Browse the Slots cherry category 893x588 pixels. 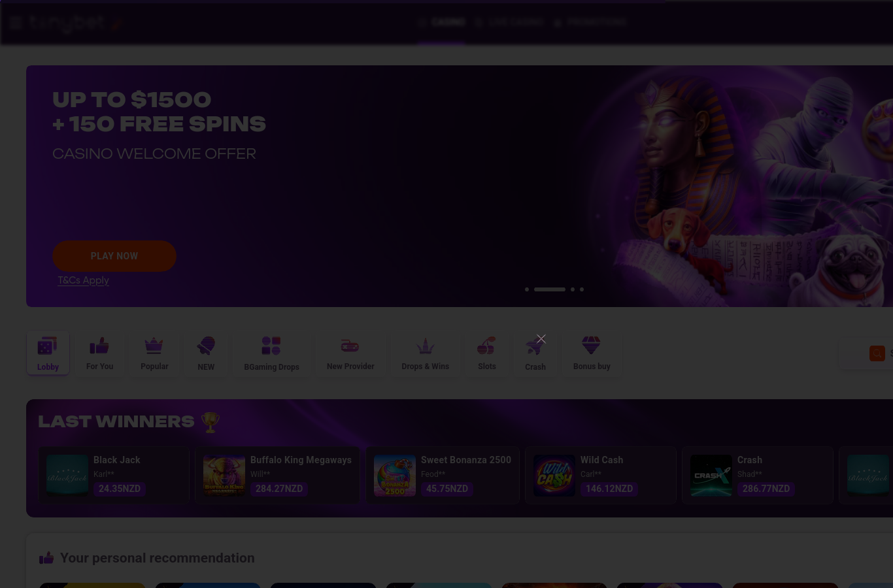[486, 353]
